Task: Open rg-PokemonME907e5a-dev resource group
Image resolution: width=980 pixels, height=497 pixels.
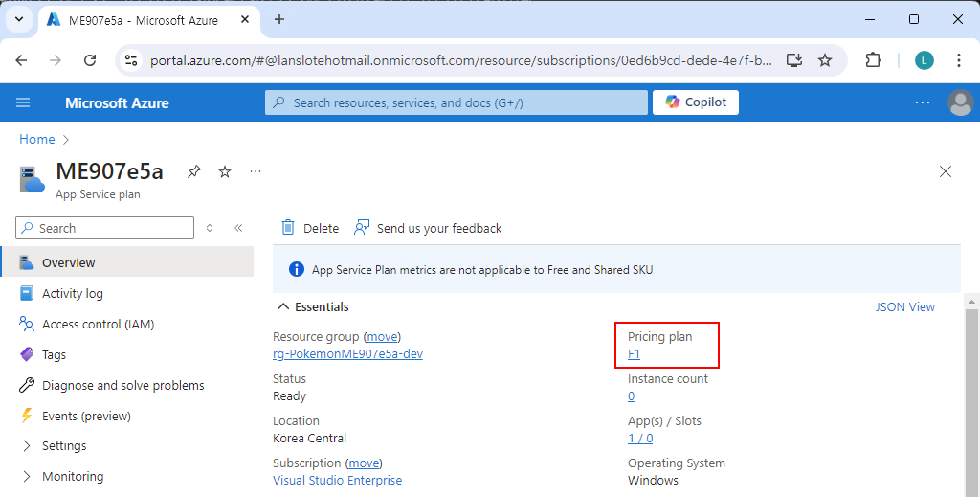Action: (347, 354)
